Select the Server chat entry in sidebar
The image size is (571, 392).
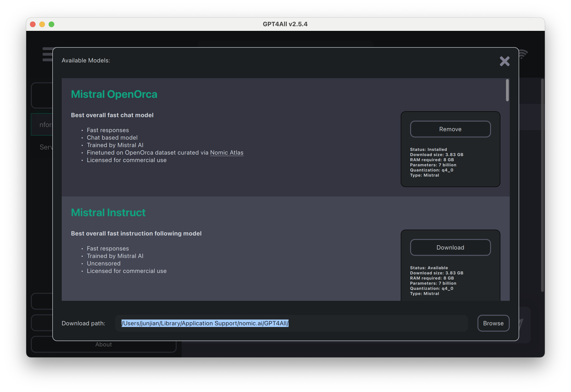[x=46, y=147]
